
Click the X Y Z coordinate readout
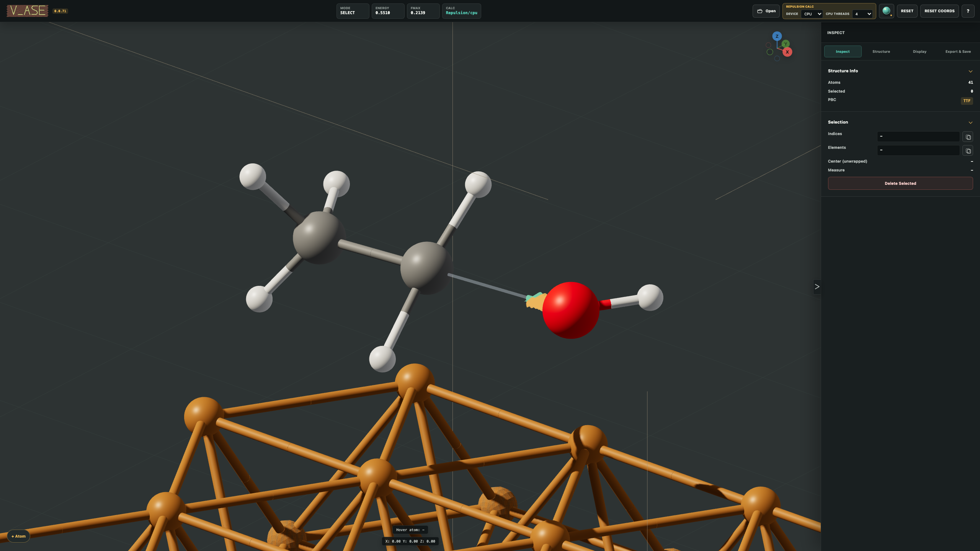coord(410,541)
